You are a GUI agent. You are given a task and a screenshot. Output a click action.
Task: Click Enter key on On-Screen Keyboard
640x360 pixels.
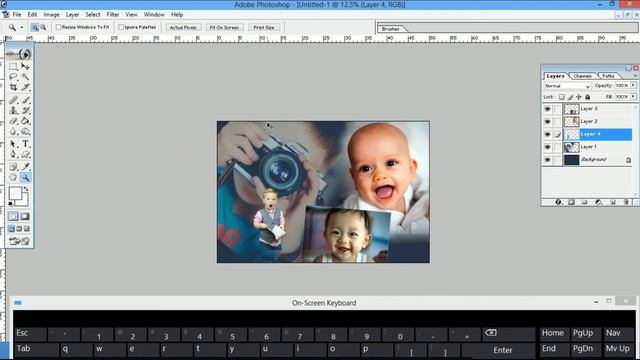(498, 350)
